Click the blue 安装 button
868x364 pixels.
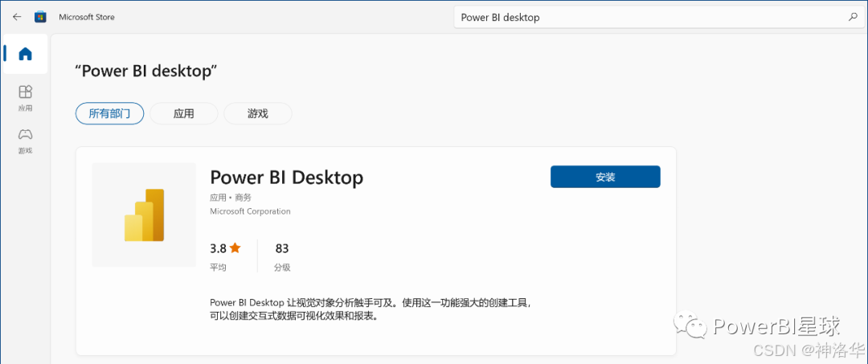[606, 177]
